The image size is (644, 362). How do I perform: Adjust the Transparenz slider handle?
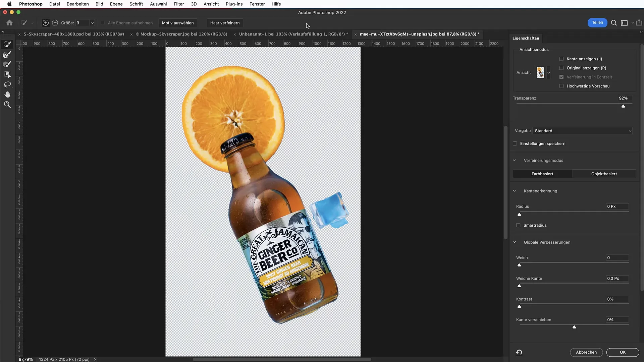pos(623,106)
